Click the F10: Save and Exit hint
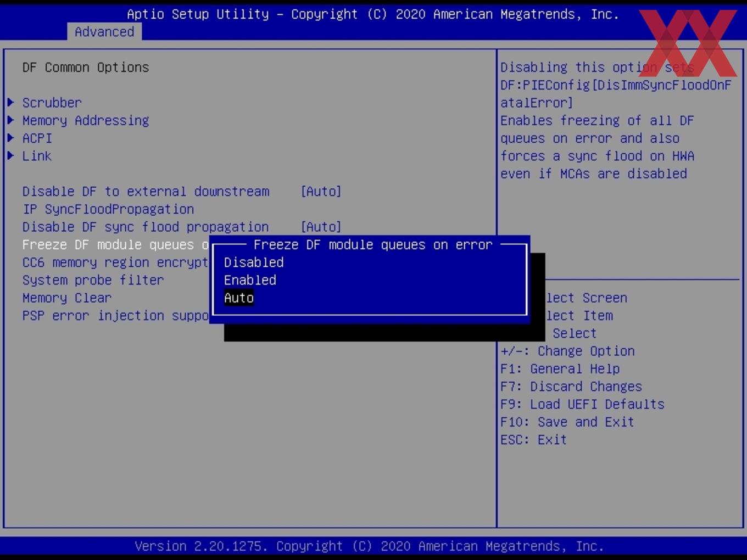This screenshot has width=747, height=560. click(x=567, y=422)
